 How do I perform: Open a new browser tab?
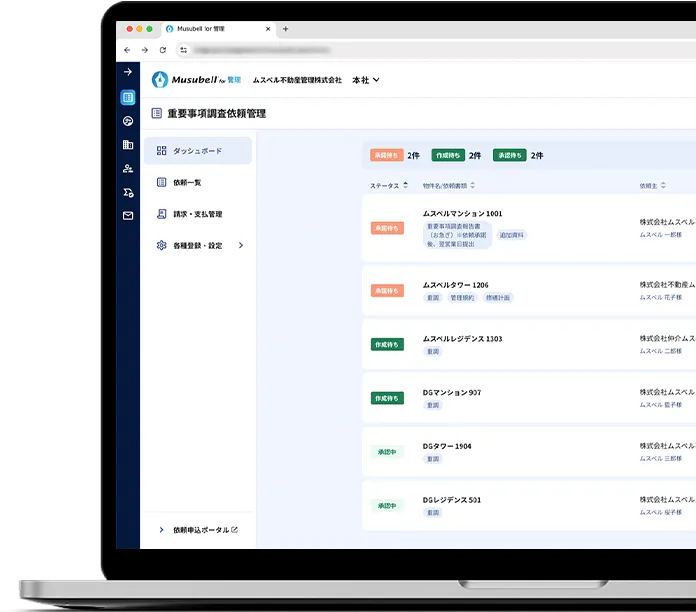(285, 29)
